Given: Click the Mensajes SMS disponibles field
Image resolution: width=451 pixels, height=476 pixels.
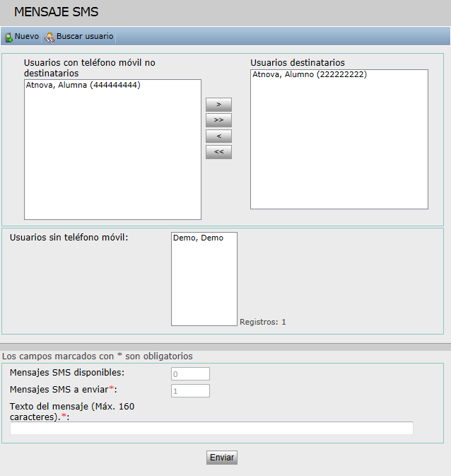Looking at the screenshot, I should [190, 373].
